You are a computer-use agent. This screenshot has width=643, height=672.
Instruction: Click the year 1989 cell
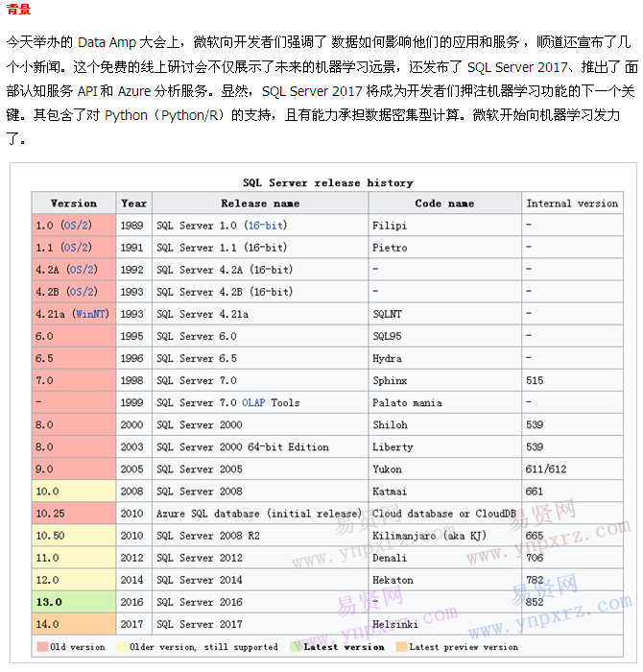pos(134,226)
